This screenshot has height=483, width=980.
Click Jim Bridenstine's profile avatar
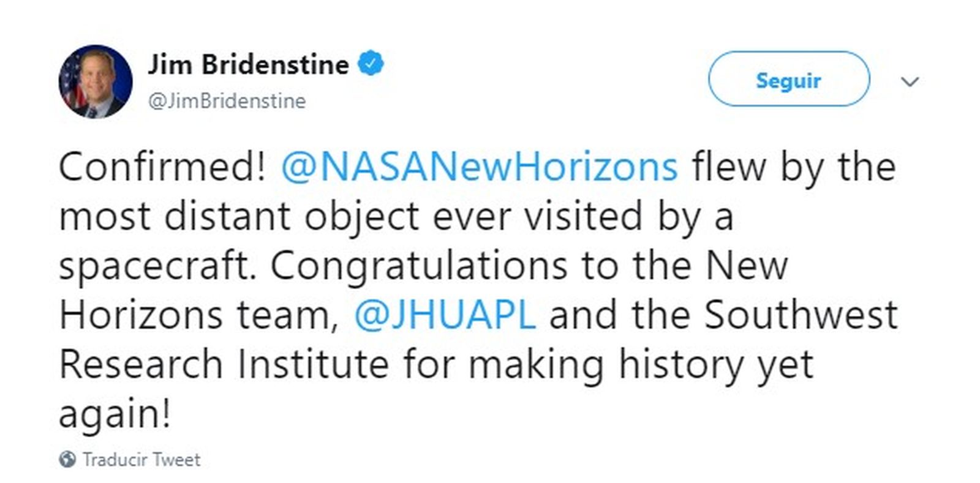pyautogui.click(x=96, y=81)
